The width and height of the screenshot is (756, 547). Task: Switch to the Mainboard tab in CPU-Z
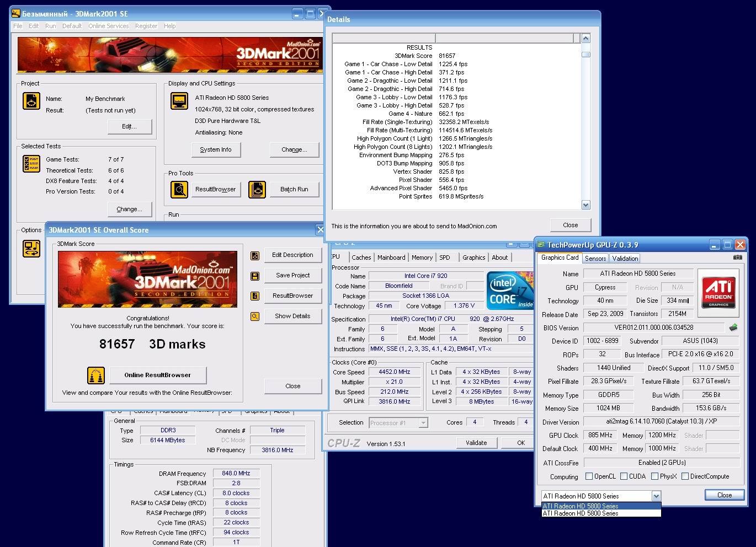[x=391, y=258]
